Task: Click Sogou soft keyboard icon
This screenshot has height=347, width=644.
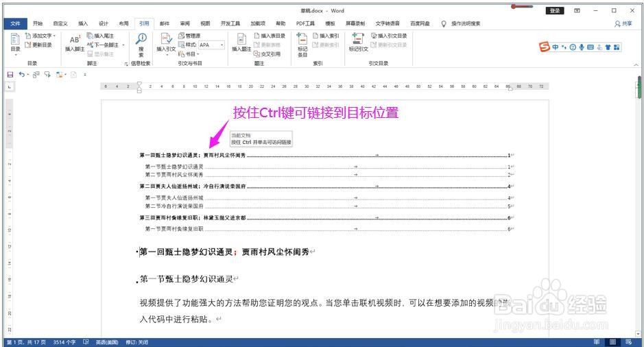Action: (591, 47)
